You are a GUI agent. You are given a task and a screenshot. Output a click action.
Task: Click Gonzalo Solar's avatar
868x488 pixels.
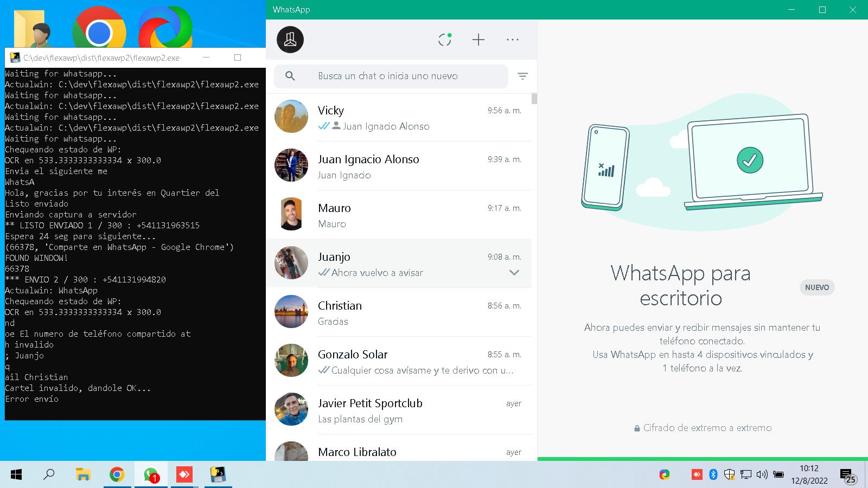(x=291, y=360)
